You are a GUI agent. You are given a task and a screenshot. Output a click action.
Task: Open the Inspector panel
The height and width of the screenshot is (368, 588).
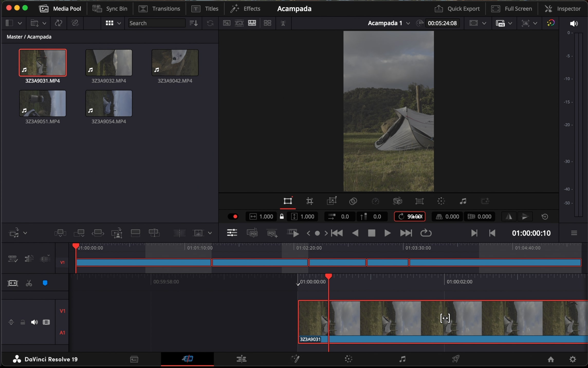click(x=563, y=8)
